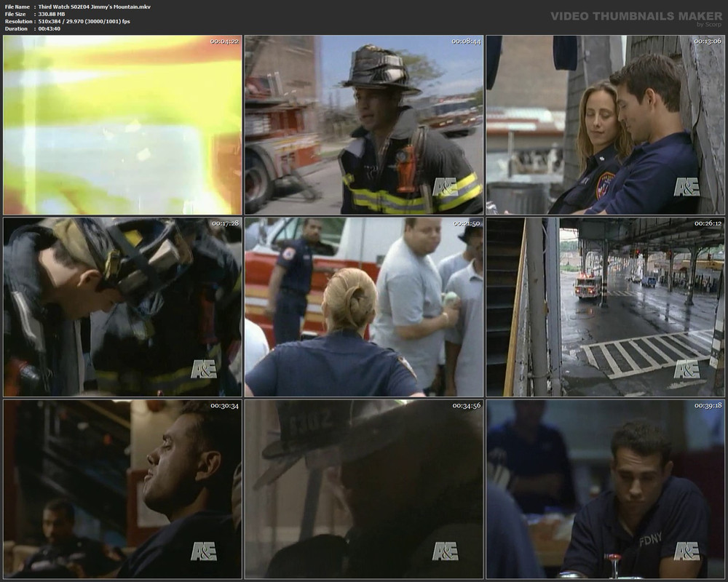Screen dimensions: 728x582
Task: Click the 'File Size' label
Action: pyautogui.click(x=15, y=14)
